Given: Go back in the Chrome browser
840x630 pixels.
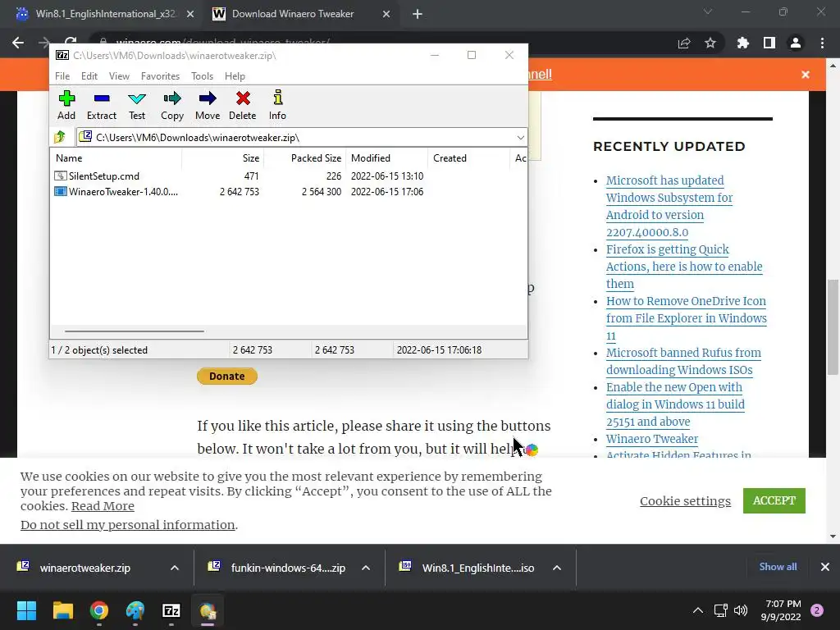Looking at the screenshot, I should tap(18, 43).
